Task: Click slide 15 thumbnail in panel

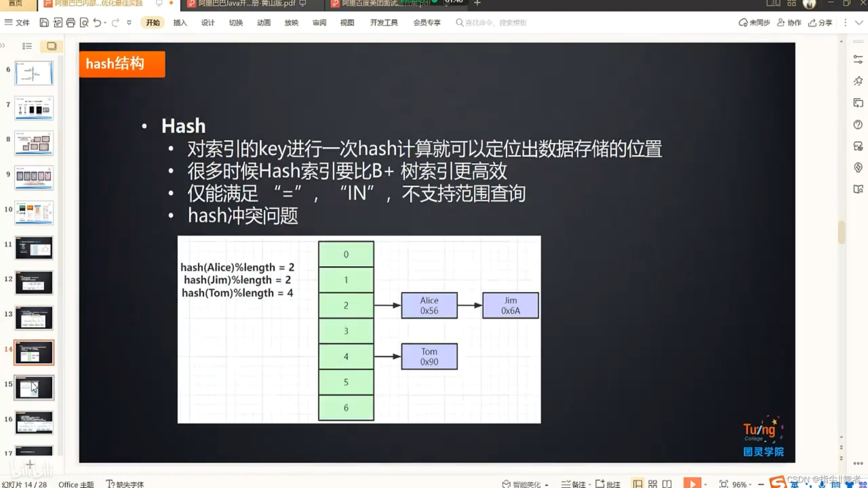Action: tap(33, 388)
